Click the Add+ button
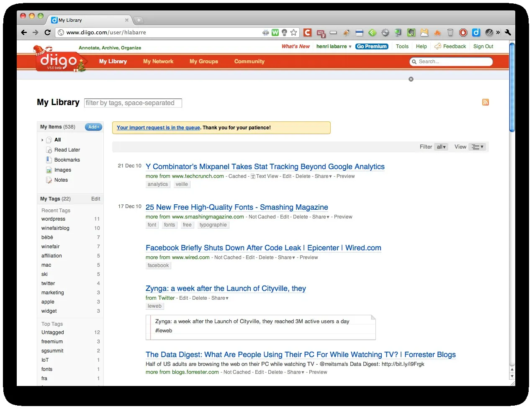 pyautogui.click(x=93, y=127)
